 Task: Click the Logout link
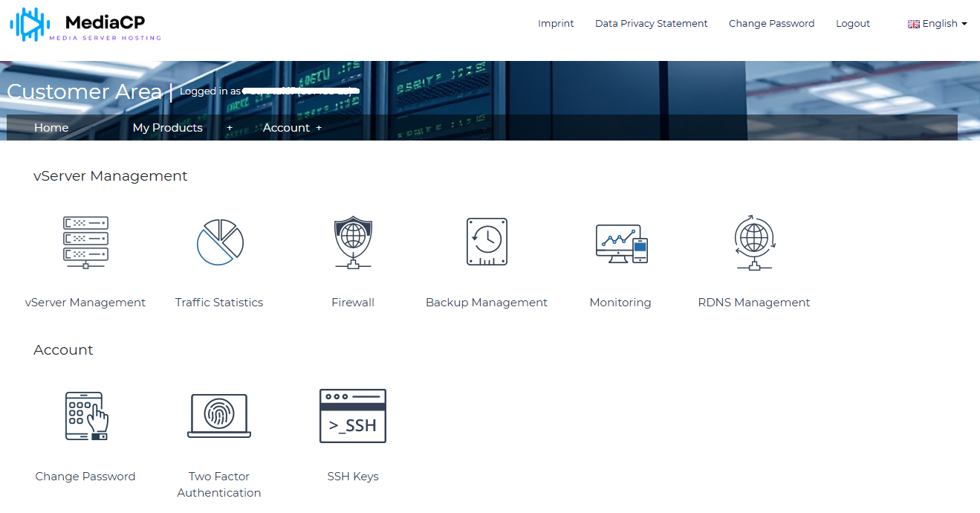853,24
